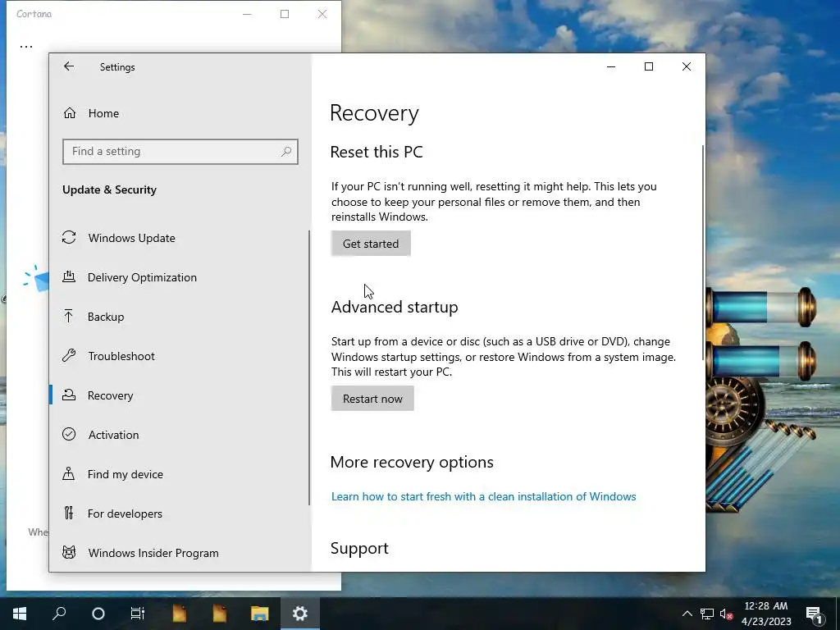Click the Delivery Optimization icon
The width and height of the screenshot is (840, 630).
point(69,277)
